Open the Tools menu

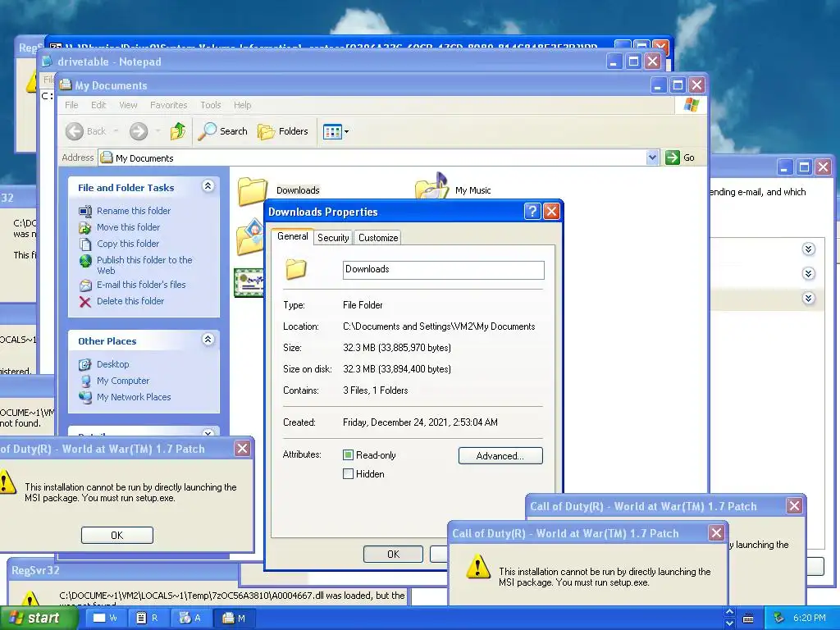(211, 105)
